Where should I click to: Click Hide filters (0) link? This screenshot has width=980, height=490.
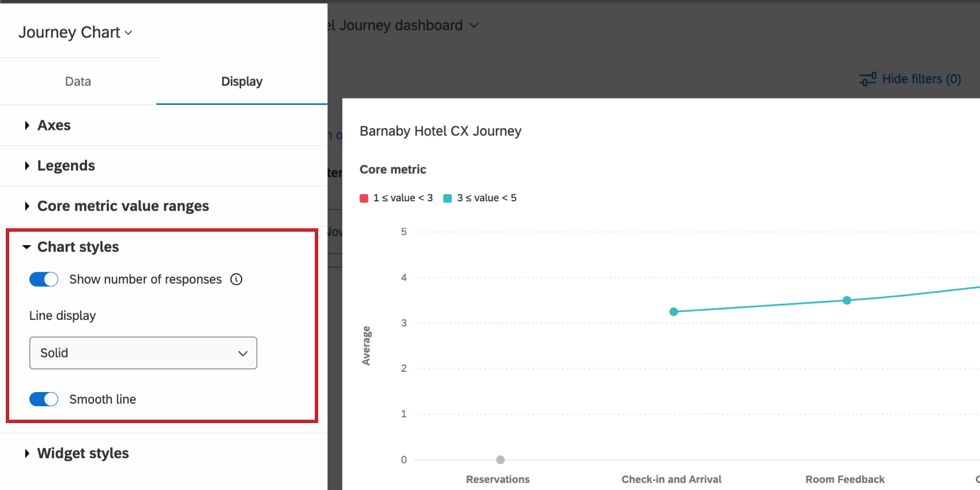click(921, 79)
